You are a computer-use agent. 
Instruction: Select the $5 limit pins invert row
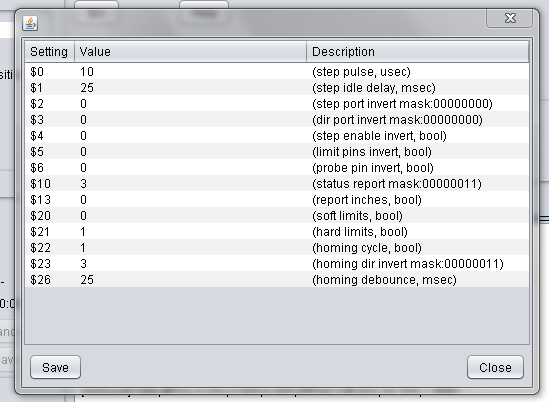click(277, 152)
